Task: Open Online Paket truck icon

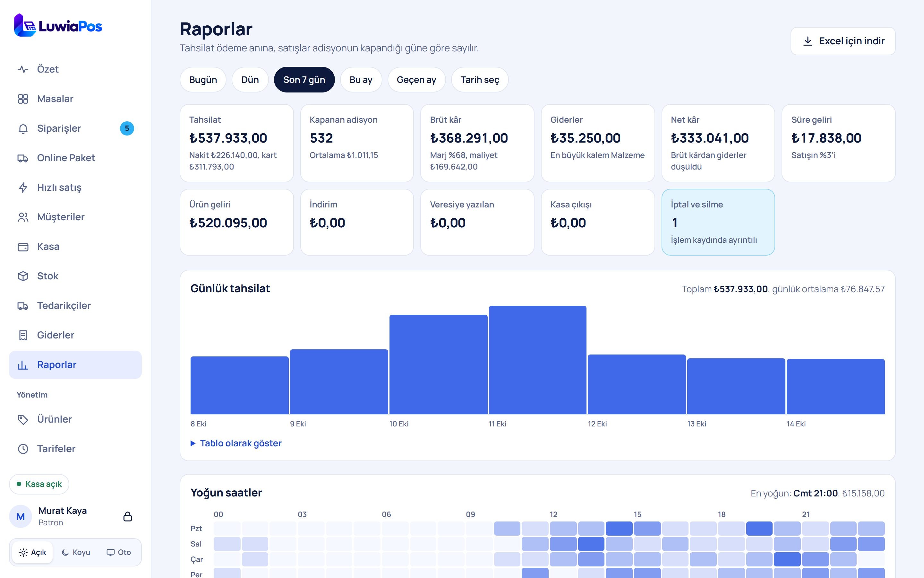Action: (x=23, y=158)
